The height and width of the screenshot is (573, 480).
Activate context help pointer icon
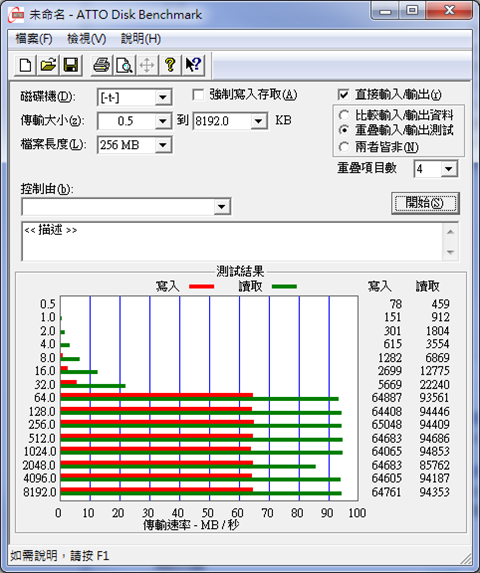tap(193, 65)
